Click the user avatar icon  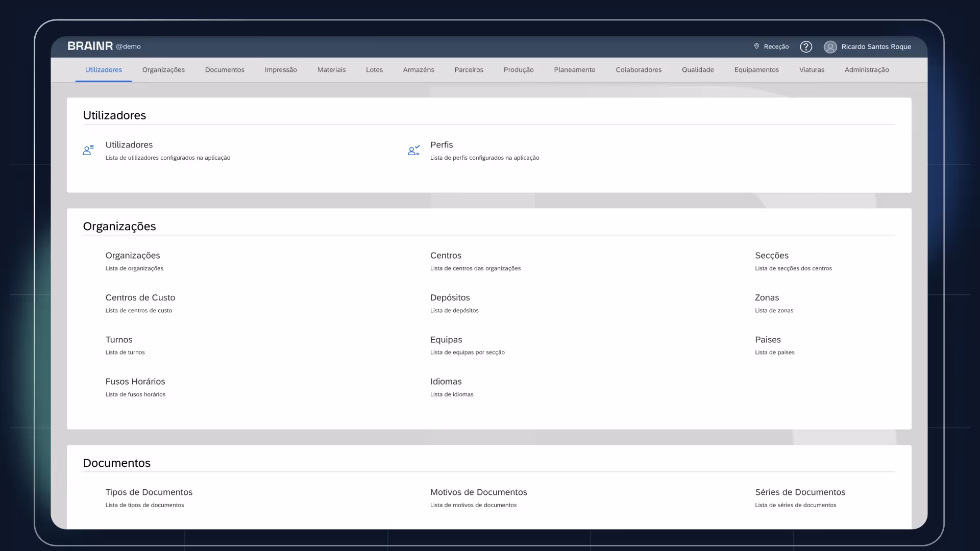click(x=830, y=47)
